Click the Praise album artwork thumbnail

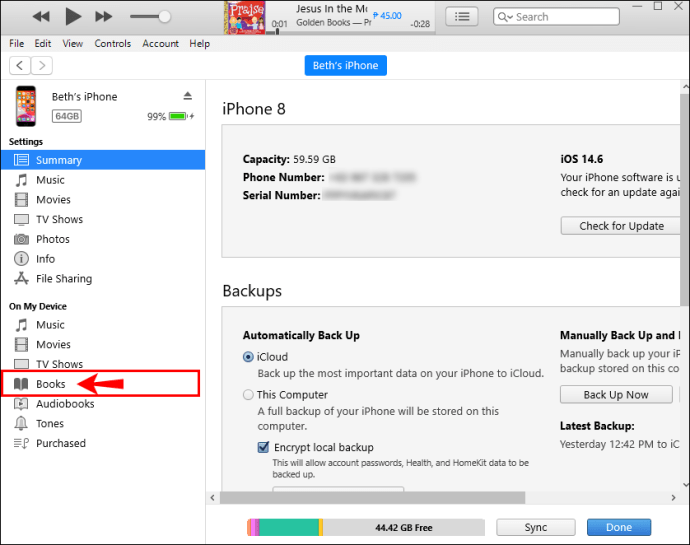pyautogui.click(x=244, y=18)
